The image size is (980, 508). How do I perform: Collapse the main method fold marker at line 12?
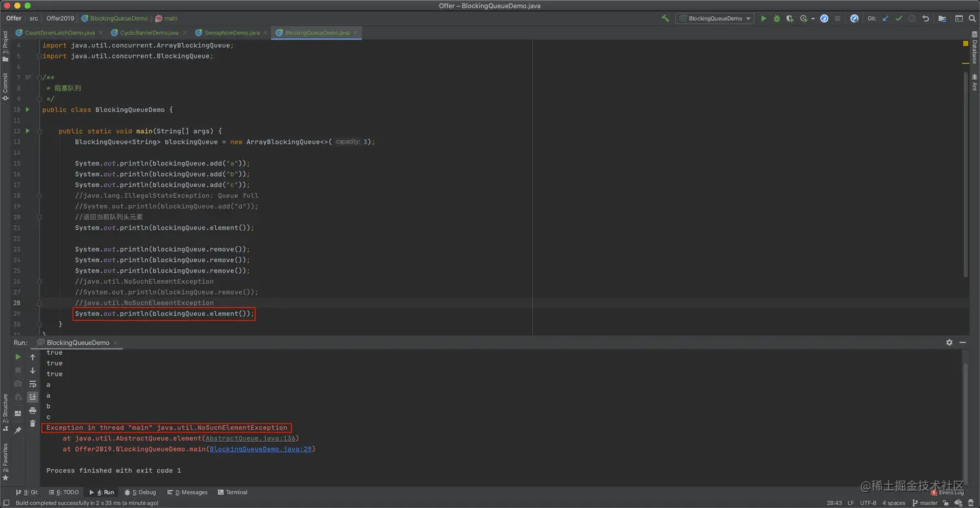(x=40, y=131)
